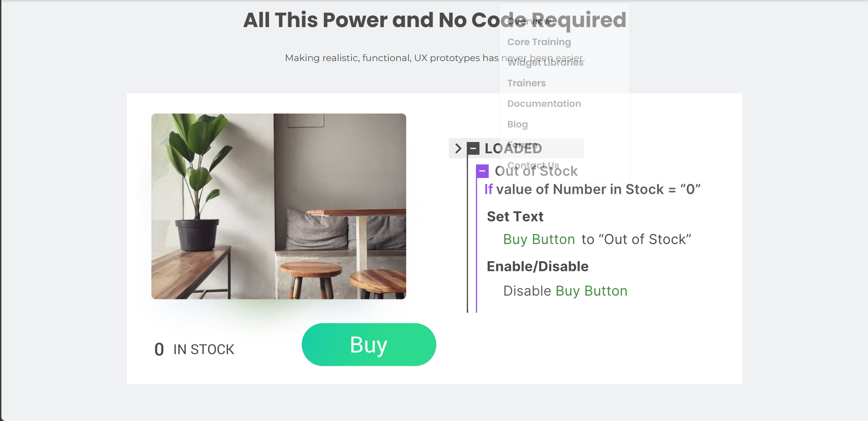Click the chevron arrow beside LOADED
Viewport: 868px width, 421px height.
pyautogui.click(x=458, y=148)
